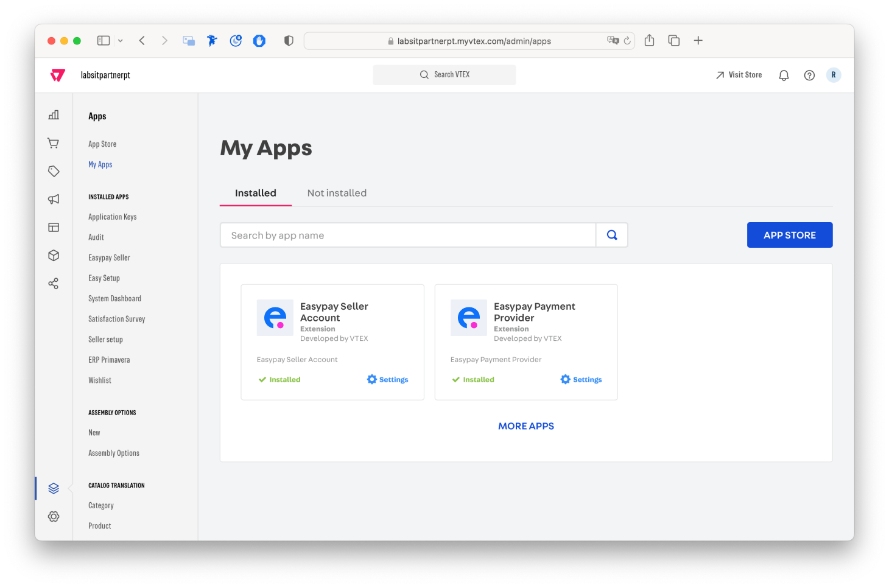
Task: Focus the Search by app name field
Action: (407, 236)
